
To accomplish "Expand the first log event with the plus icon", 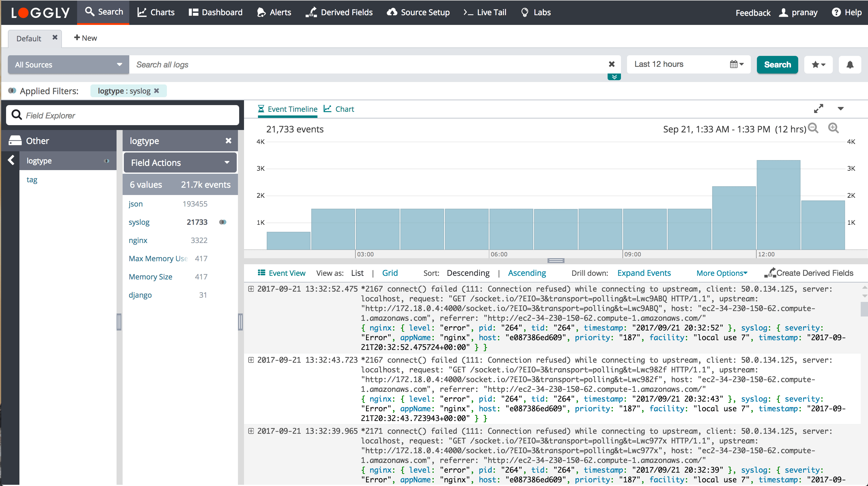I will (x=251, y=289).
